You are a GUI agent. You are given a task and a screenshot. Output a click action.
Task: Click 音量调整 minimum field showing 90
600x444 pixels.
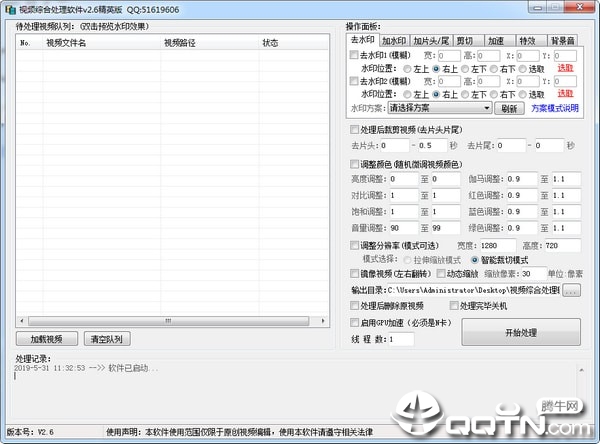404,228
